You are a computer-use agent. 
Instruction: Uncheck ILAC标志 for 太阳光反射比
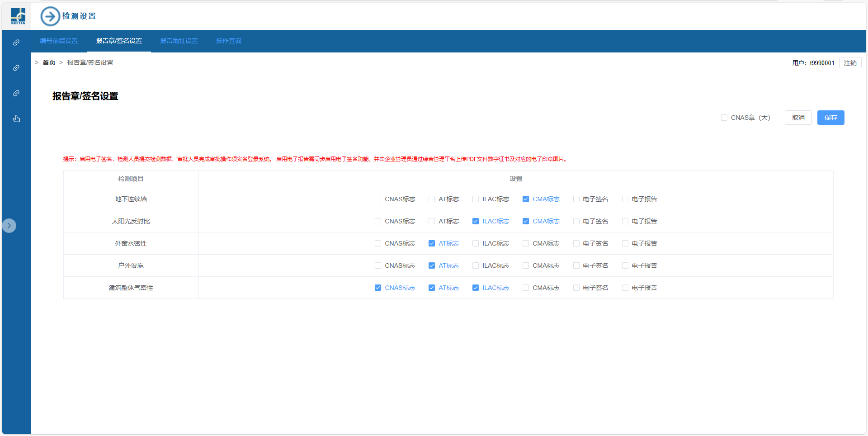pos(476,221)
